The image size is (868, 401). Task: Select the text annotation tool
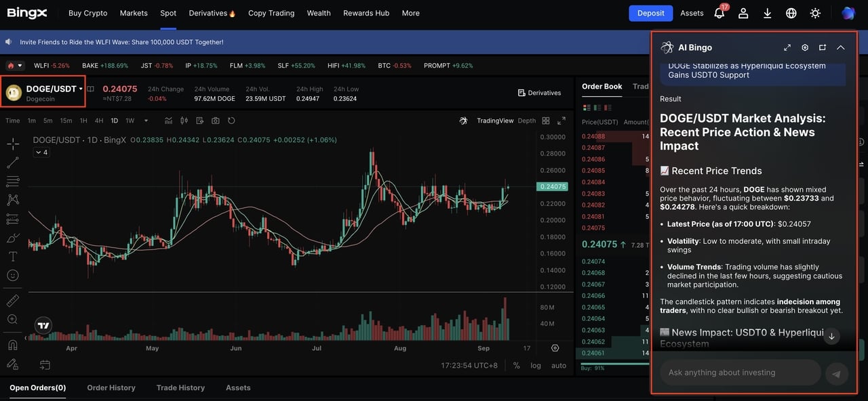click(x=12, y=257)
